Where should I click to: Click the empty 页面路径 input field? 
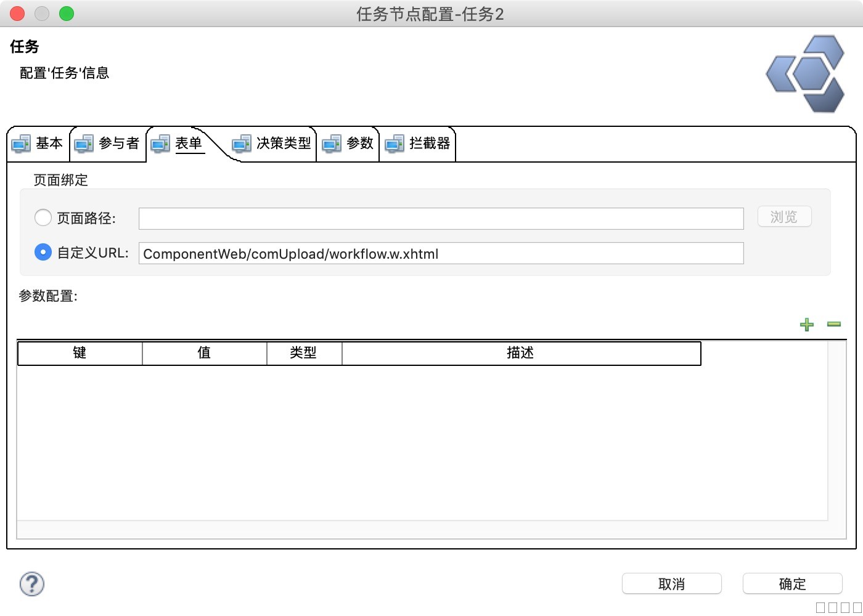click(x=441, y=219)
